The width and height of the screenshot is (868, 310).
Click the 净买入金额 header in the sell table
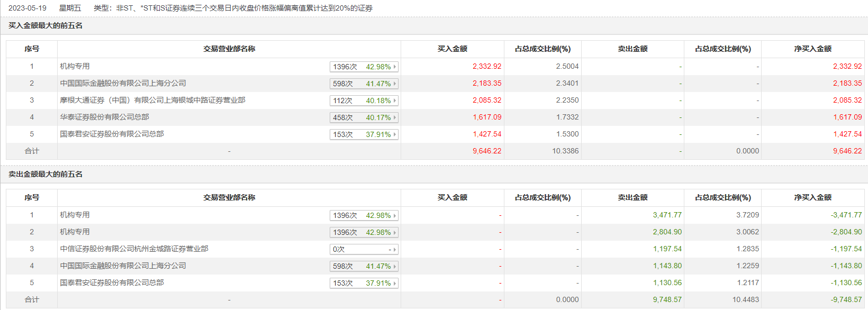812,197
